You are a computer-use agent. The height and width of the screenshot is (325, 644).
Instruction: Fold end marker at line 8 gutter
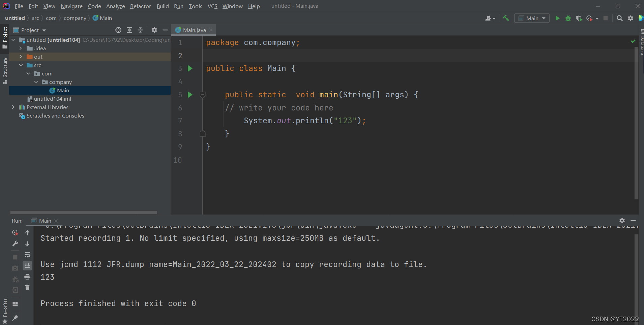pyautogui.click(x=203, y=133)
